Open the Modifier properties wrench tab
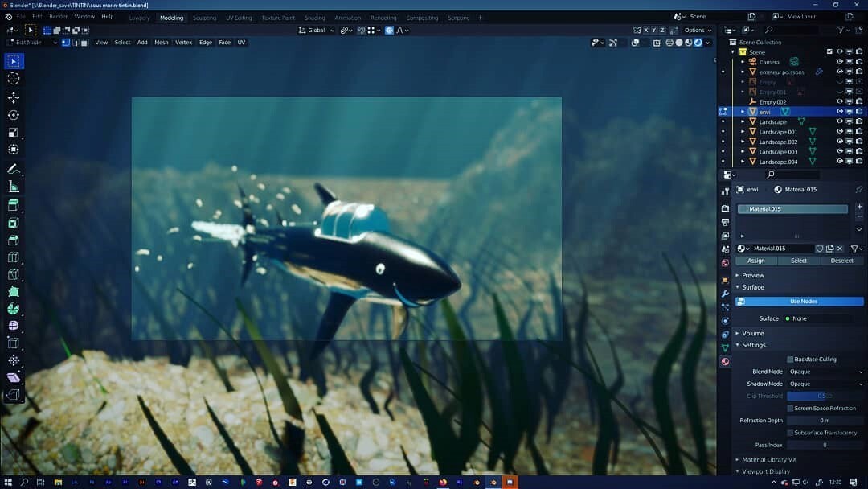The height and width of the screenshot is (489, 868). (x=725, y=294)
